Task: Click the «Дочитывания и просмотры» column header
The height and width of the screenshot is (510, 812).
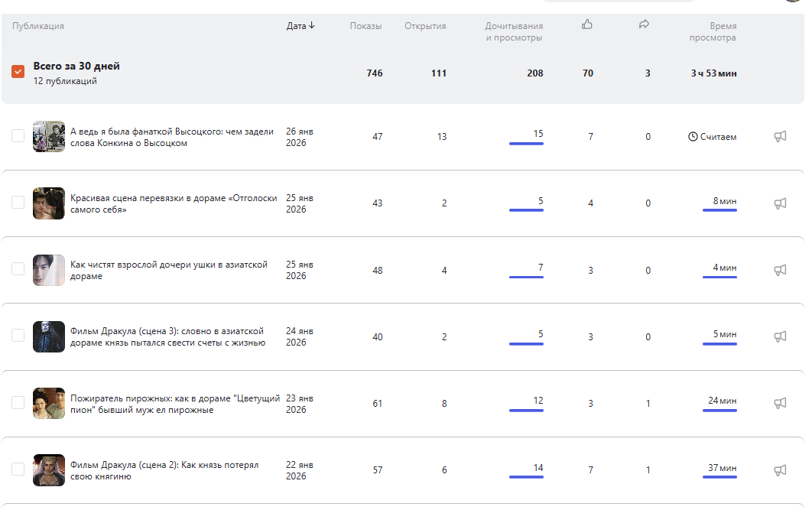Action: [514, 31]
